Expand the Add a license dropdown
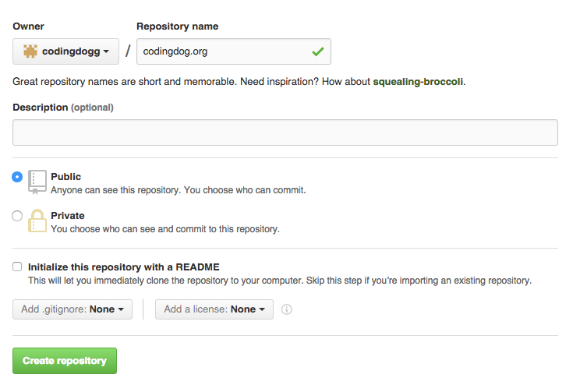Viewport: 573px width, 392px height. [x=214, y=309]
